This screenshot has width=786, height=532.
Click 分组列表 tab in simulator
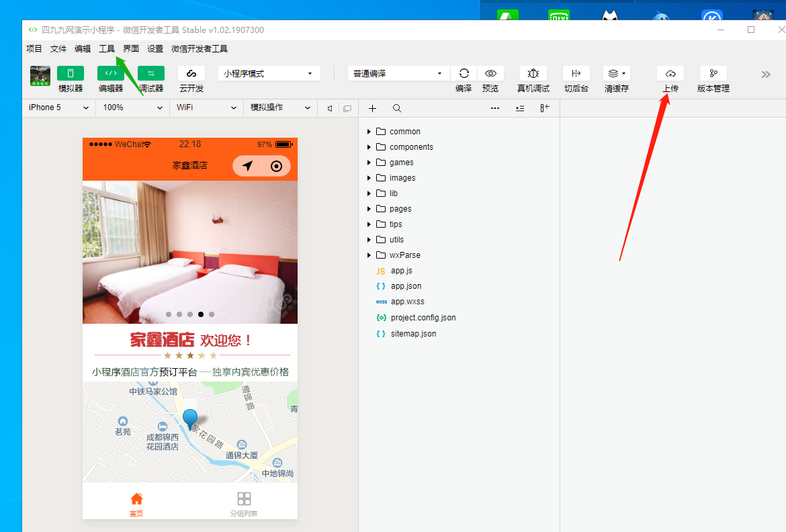click(x=244, y=504)
